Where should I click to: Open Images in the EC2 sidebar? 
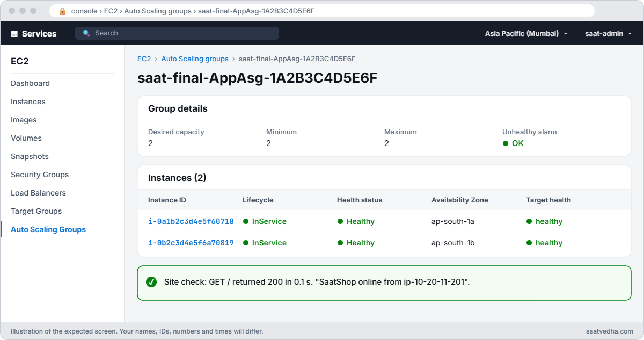[24, 120]
